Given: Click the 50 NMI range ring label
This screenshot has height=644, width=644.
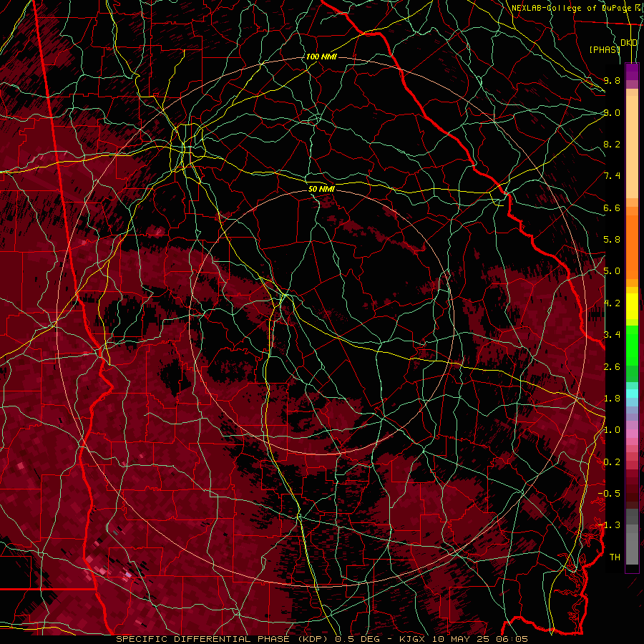Looking at the screenshot, I should tap(321, 189).
